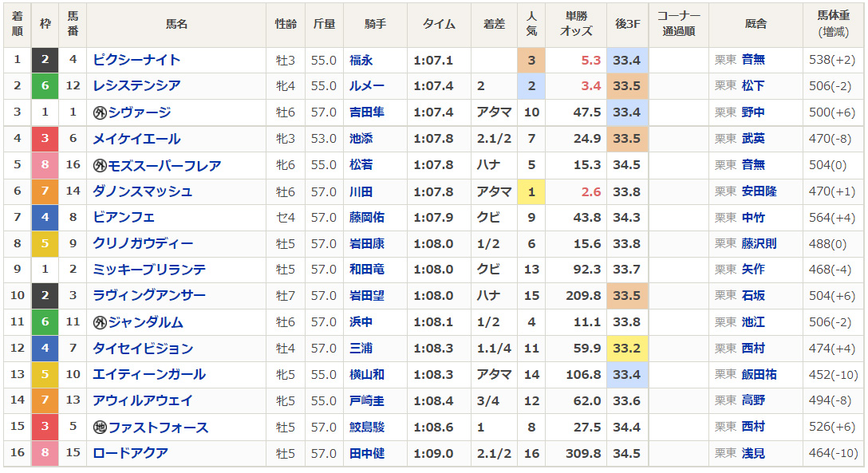This screenshot has width=868, height=473.
Task: Click yellow highlighted last-3F 33.2
Action: click(627, 348)
